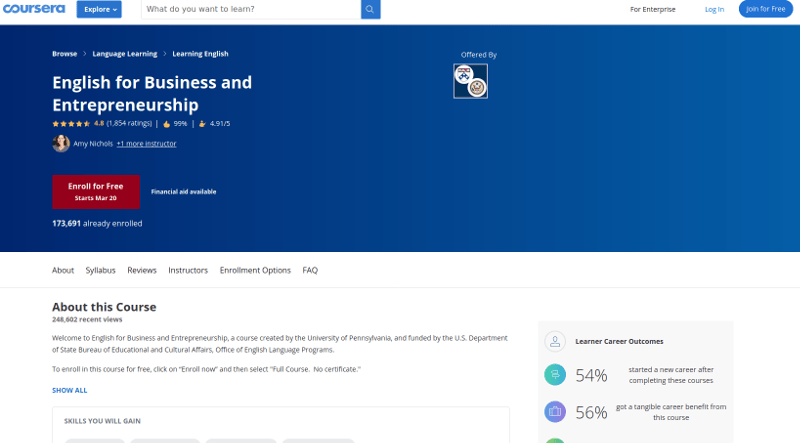
Task: Expand the +1 more instructor link
Action: [x=146, y=143]
